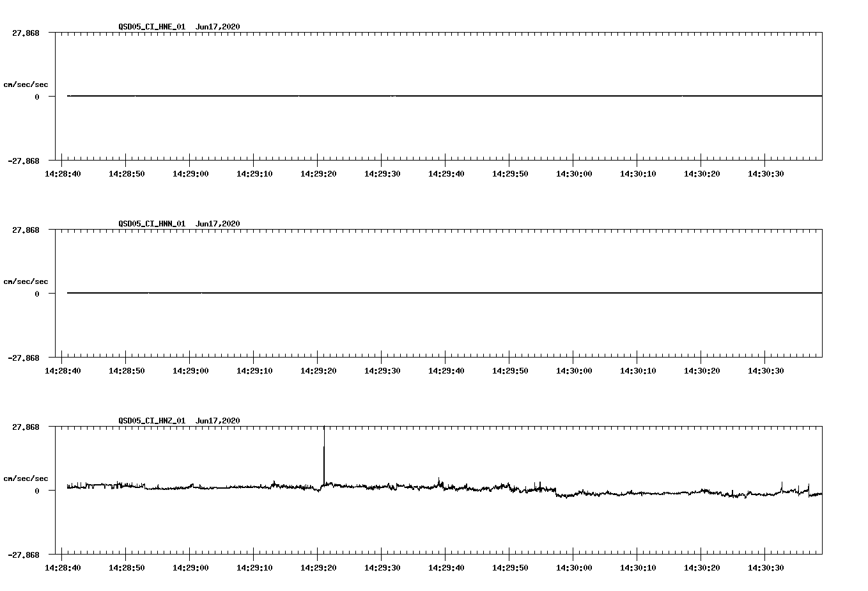Click the 27.868 upper limit on HNN plot
This screenshot has width=868, height=591.
point(26,230)
